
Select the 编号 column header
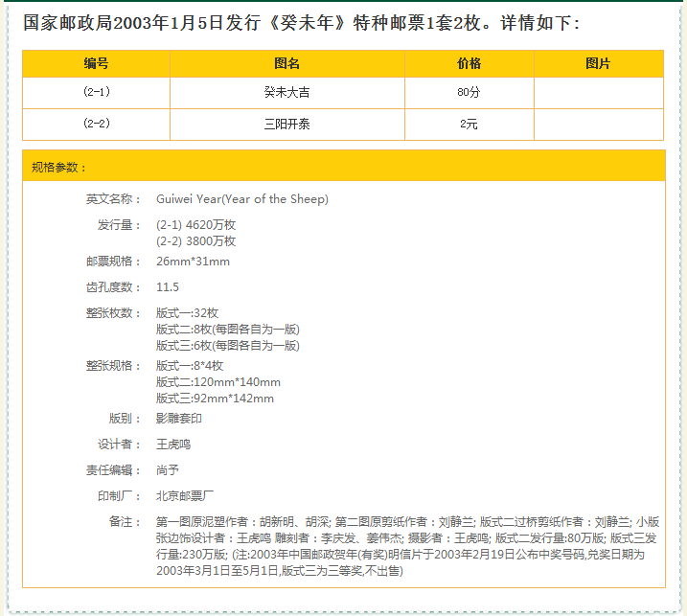tap(97, 64)
